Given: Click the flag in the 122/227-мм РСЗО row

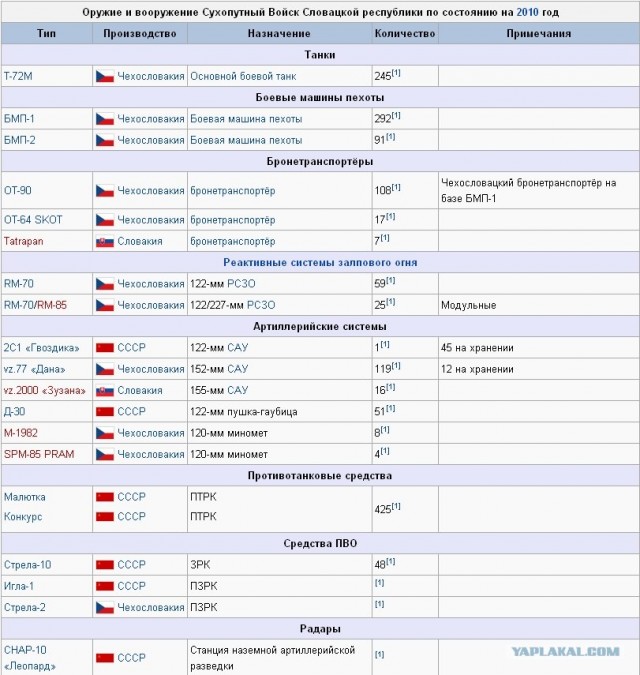Looking at the screenshot, I should pyautogui.click(x=105, y=305).
